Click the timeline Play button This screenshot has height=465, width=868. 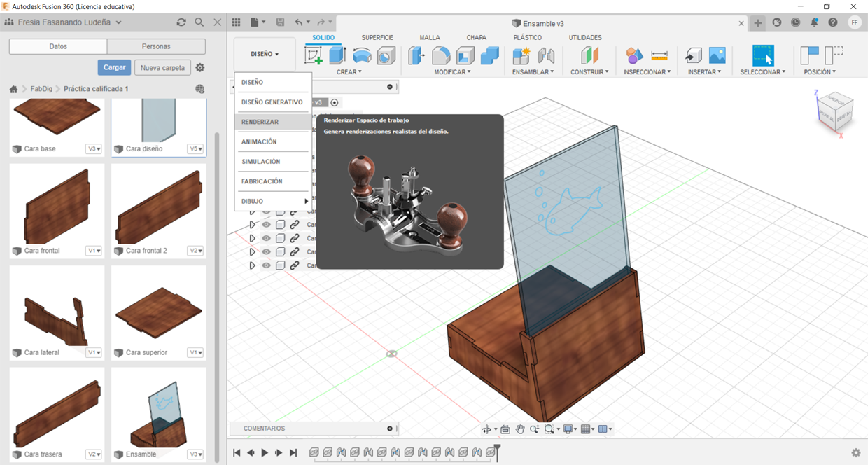265,453
